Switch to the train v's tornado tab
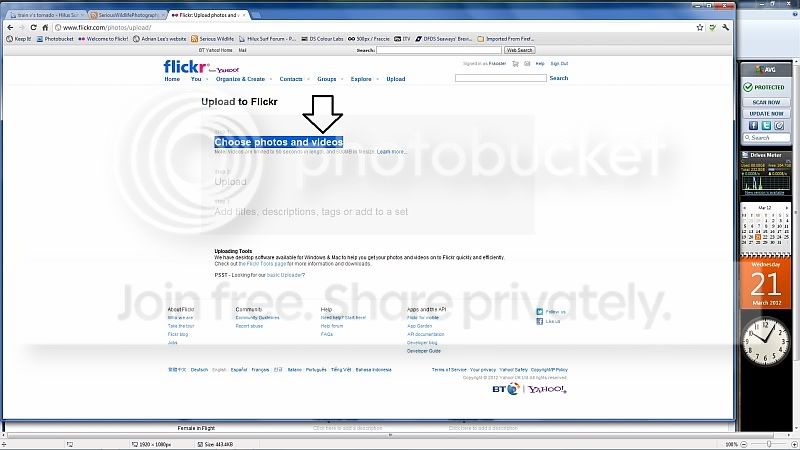 (x=47, y=15)
